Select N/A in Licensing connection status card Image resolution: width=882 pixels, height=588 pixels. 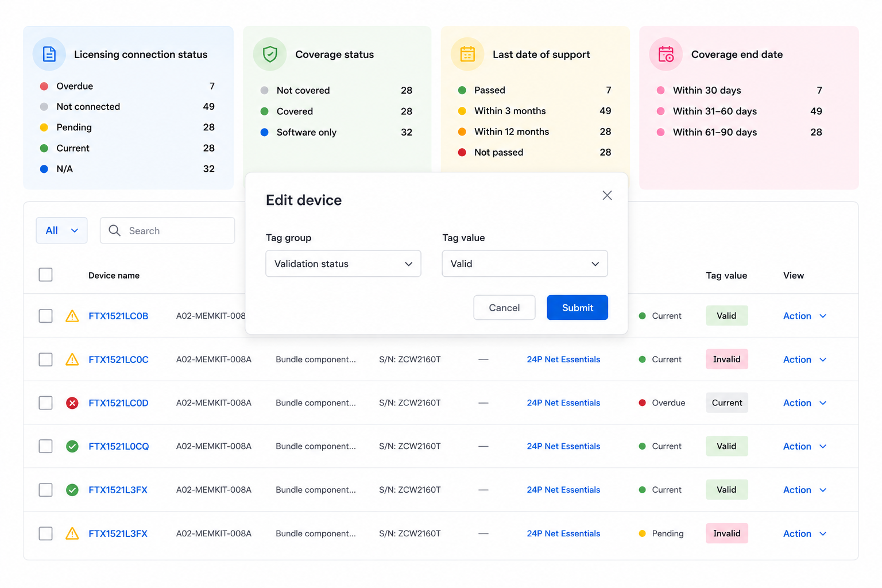tap(127, 169)
